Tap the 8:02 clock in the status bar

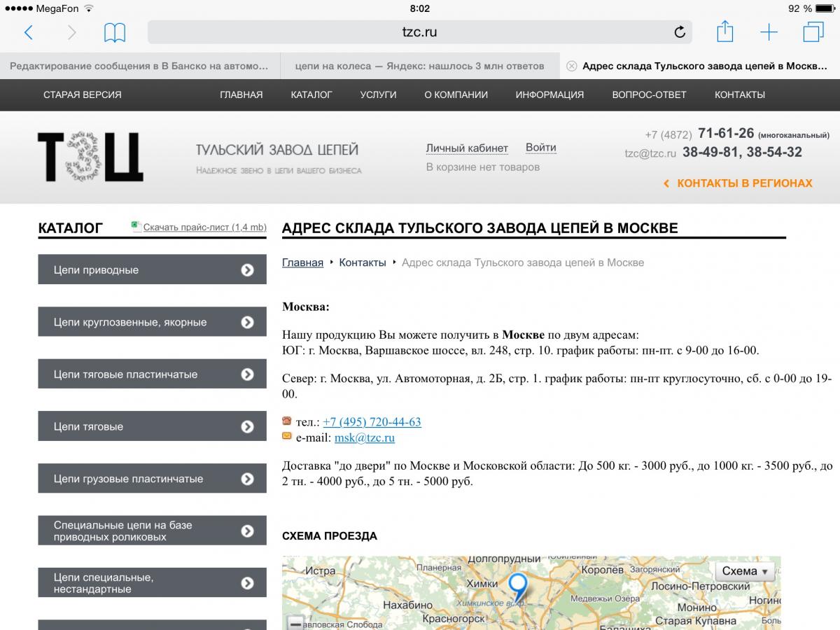point(419,8)
